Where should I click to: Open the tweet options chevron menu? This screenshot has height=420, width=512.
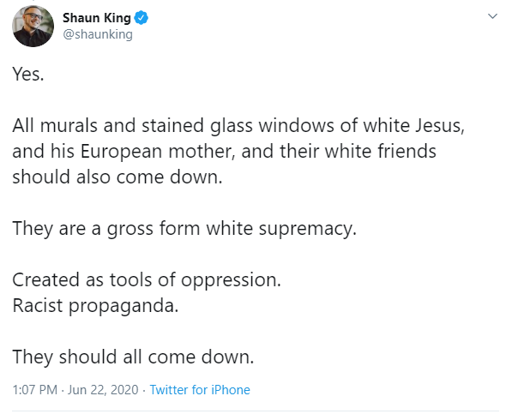point(492,15)
